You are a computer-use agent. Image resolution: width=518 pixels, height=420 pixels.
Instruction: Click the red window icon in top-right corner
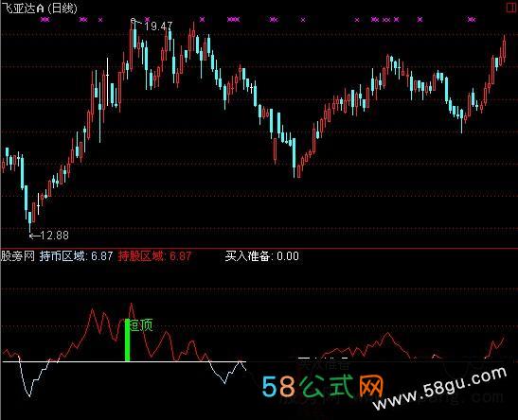(x=512, y=8)
